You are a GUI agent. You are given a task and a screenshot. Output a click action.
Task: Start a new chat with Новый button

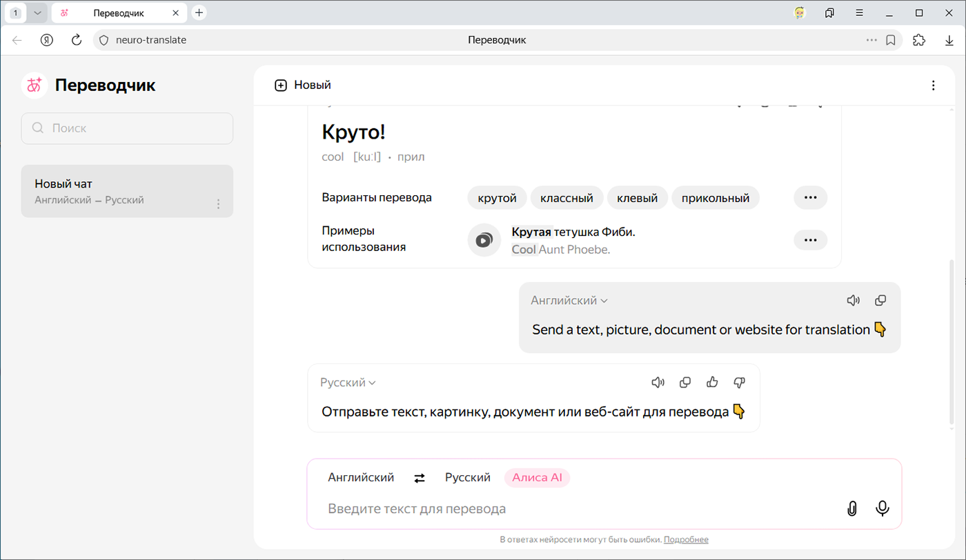[303, 86]
